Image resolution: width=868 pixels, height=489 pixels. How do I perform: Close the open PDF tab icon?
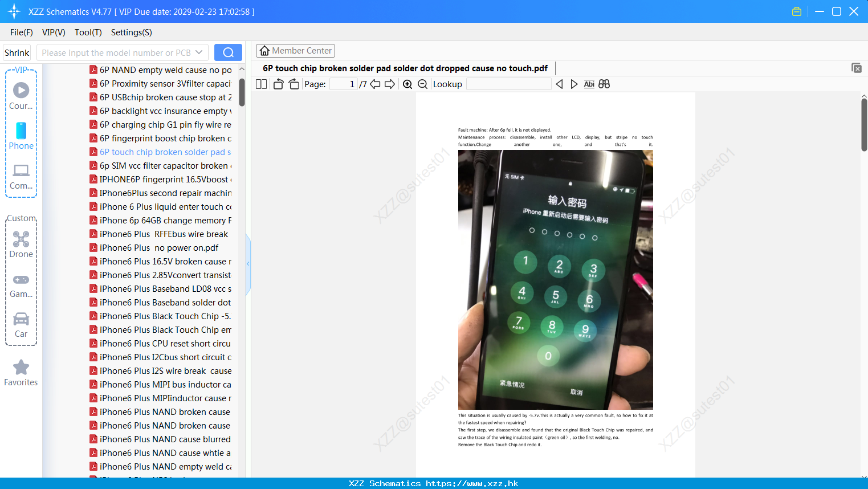click(x=857, y=68)
